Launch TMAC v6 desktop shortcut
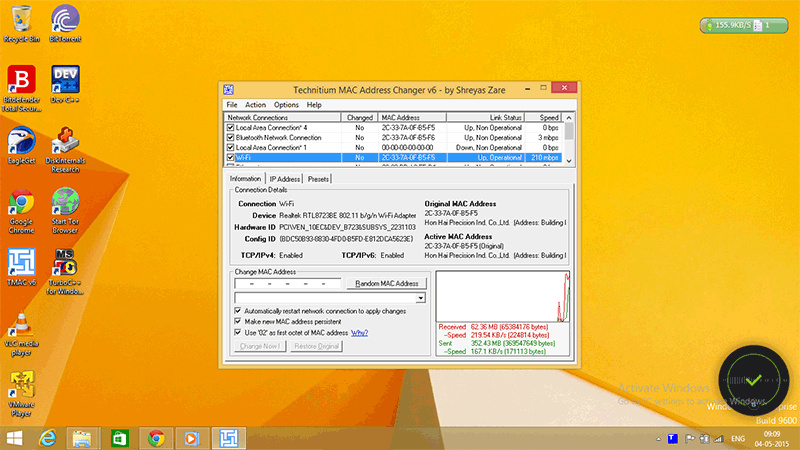The width and height of the screenshot is (800, 450). point(21,265)
